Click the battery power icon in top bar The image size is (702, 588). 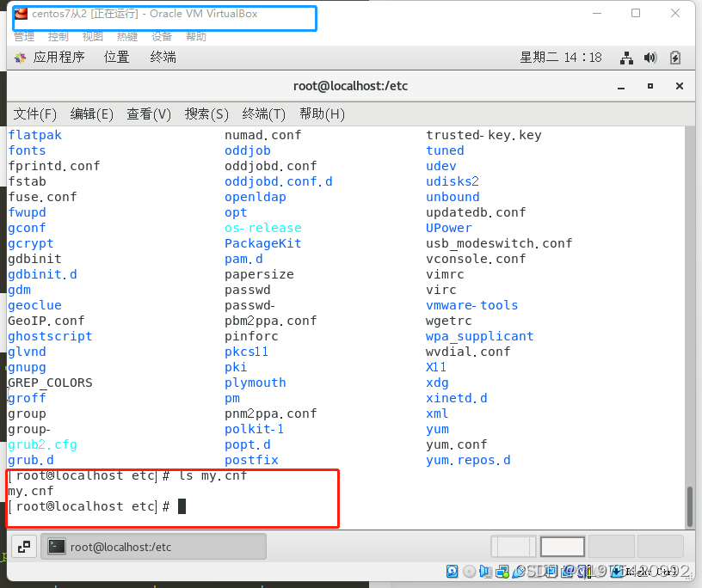tap(675, 58)
